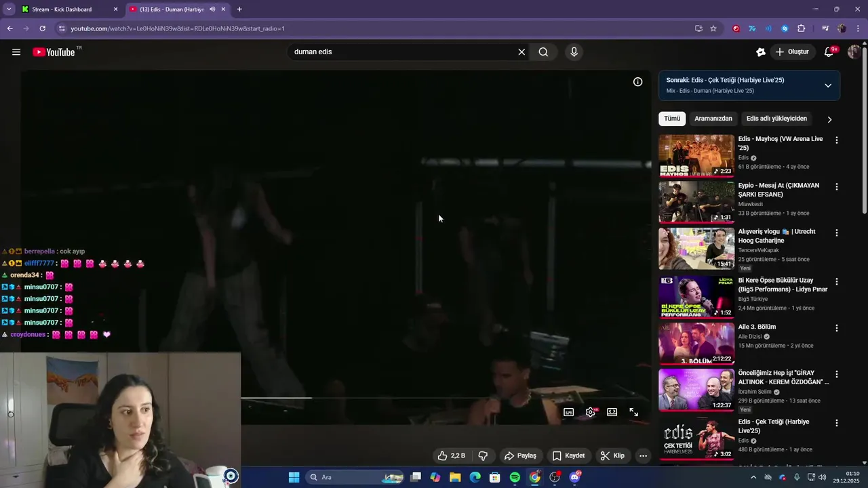The height and width of the screenshot is (488, 868).
Task: Show more filter chips with the arrow
Action: pyautogui.click(x=829, y=119)
